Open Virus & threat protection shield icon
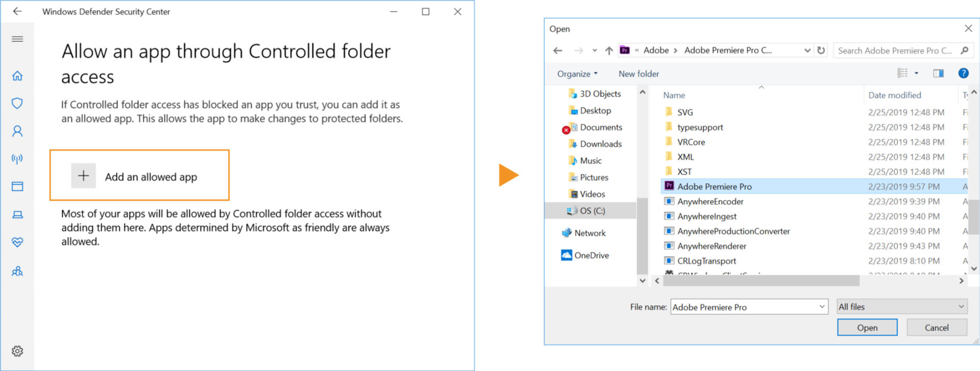Screen dimensions: 980x371 17,104
